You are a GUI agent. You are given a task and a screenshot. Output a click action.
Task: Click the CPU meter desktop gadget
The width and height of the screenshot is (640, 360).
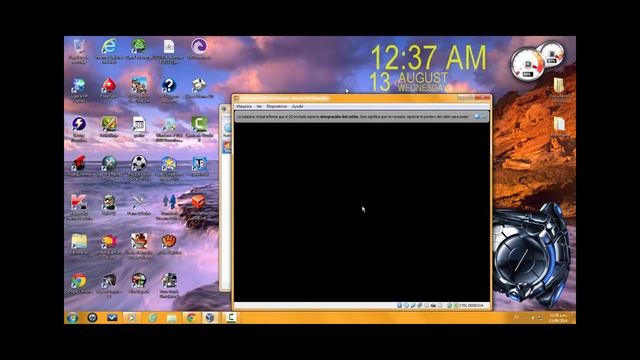click(x=528, y=64)
